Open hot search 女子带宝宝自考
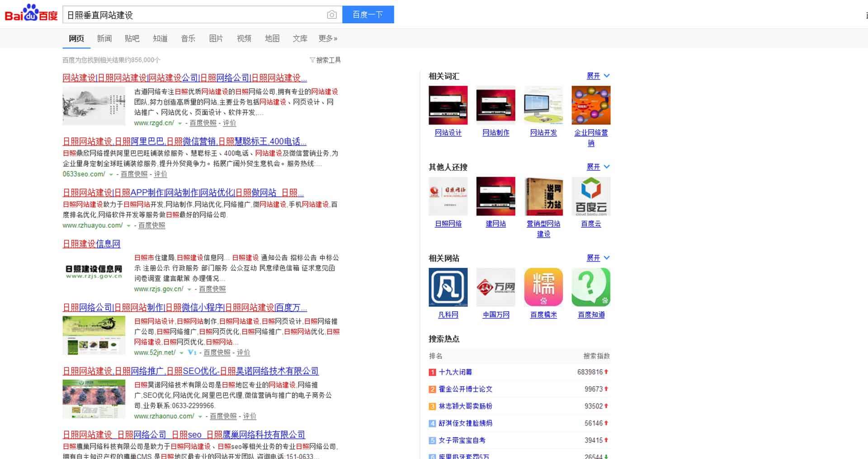 click(462, 440)
